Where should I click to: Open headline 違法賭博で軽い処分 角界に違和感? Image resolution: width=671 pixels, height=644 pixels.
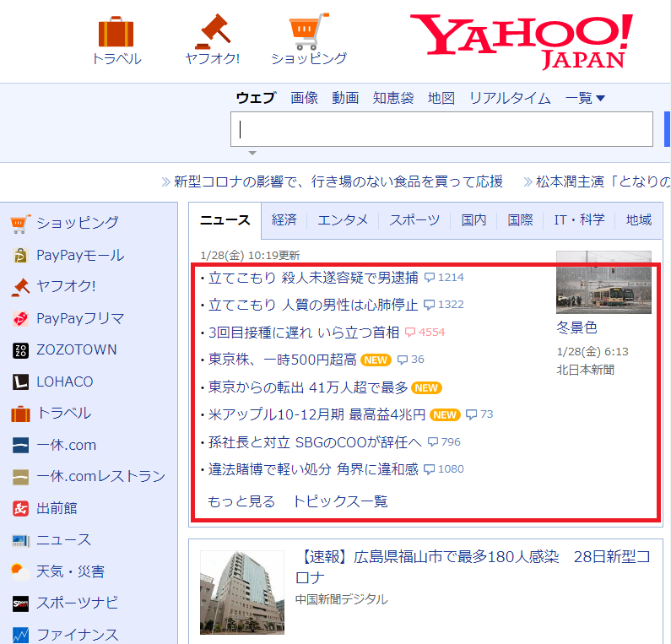click(313, 469)
